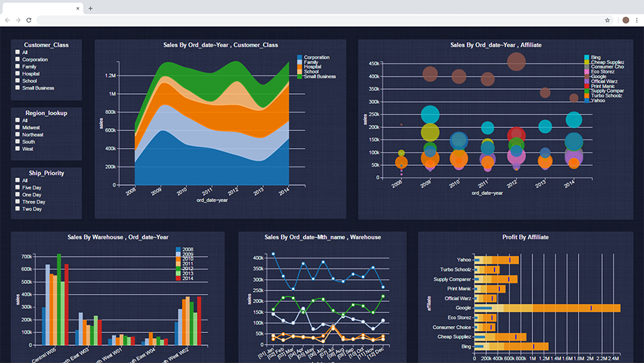644x363 pixels.
Task: Click Google legend swatch in bubble chart
Action: click(586, 76)
